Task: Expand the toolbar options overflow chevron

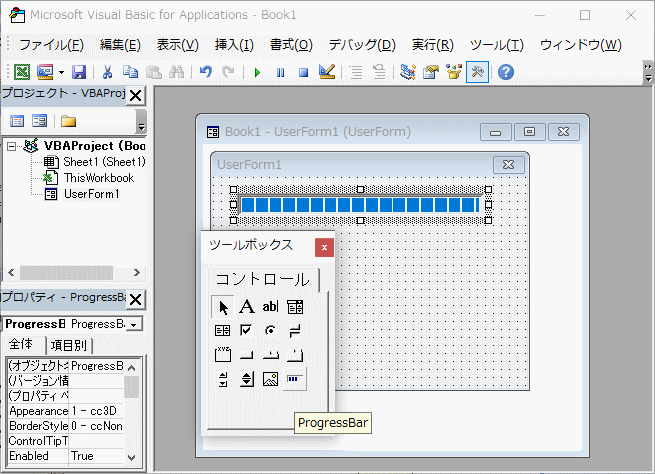Action: pyautogui.click(x=647, y=72)
